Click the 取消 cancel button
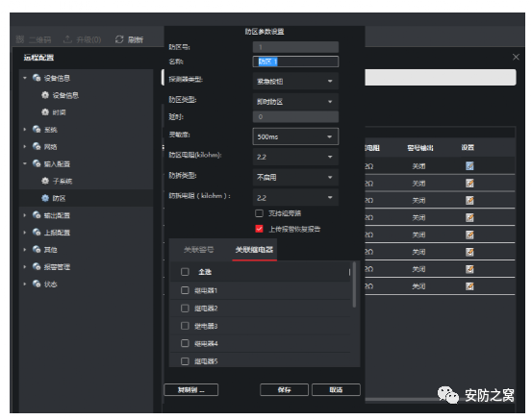The height and width of the screenshot is (420, 532). [336, 390]
